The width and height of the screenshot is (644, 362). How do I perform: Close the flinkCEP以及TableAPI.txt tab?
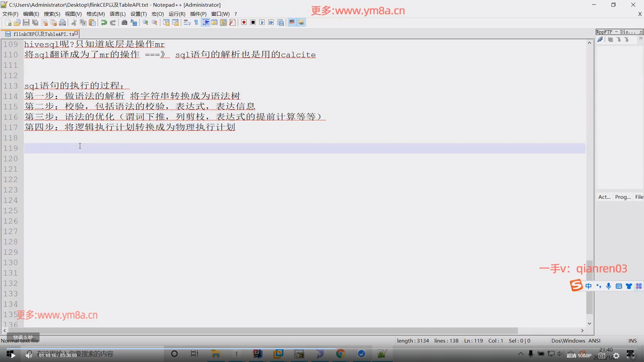pyautogui.click(x=76, y=33)
